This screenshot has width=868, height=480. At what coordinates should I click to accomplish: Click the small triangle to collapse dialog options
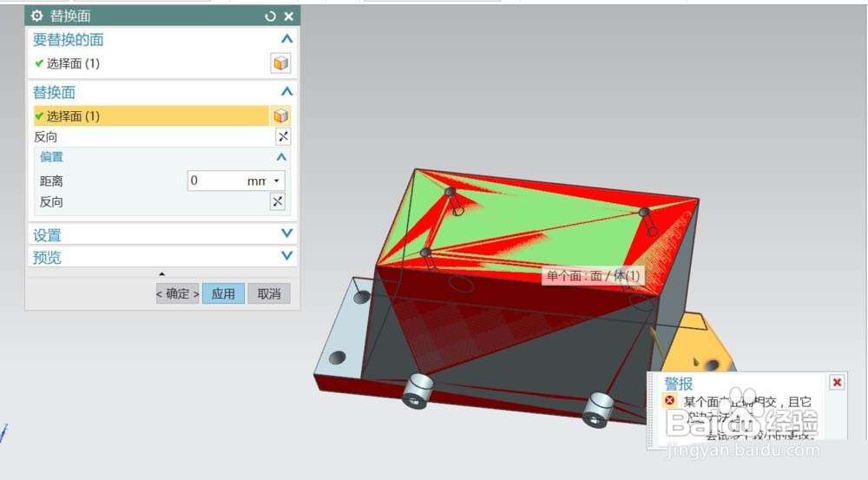[161, 273]
